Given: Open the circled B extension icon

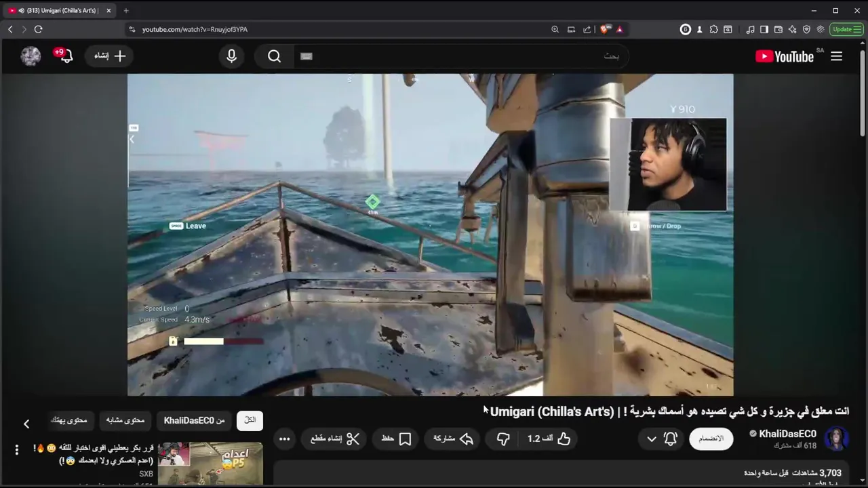Looking at the screenshot, I should [x=686, y=29].
